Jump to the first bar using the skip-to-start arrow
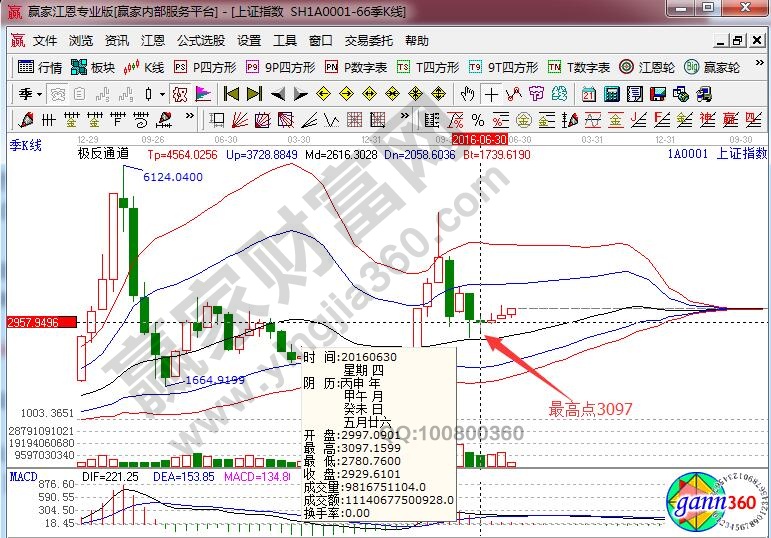Image resolution: width=771 pixels, height=538 pixels. pos(231,94)
